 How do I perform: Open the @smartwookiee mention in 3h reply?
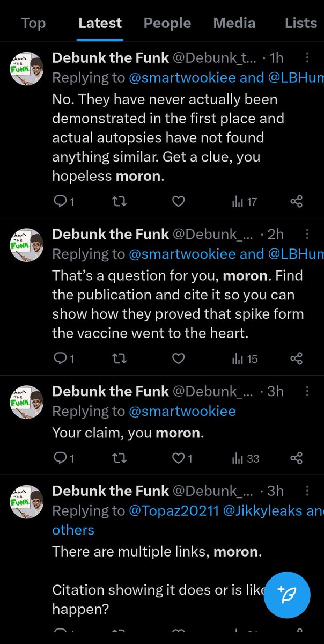tap(182, 411)
